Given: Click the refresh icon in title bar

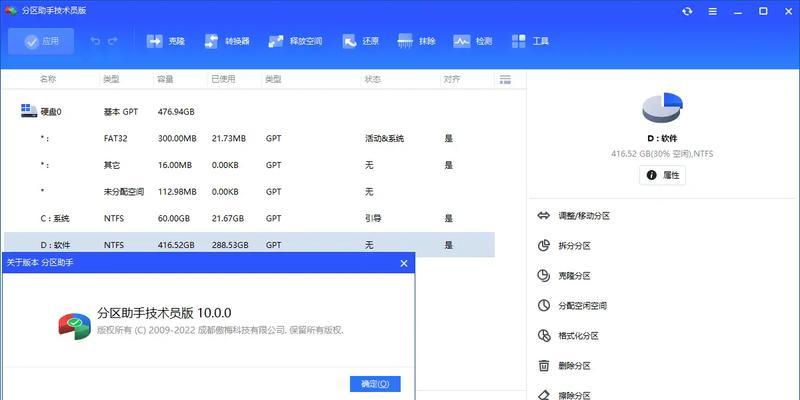Looking at the screenshot, I should pyautogui.click(x=687, y=11).
